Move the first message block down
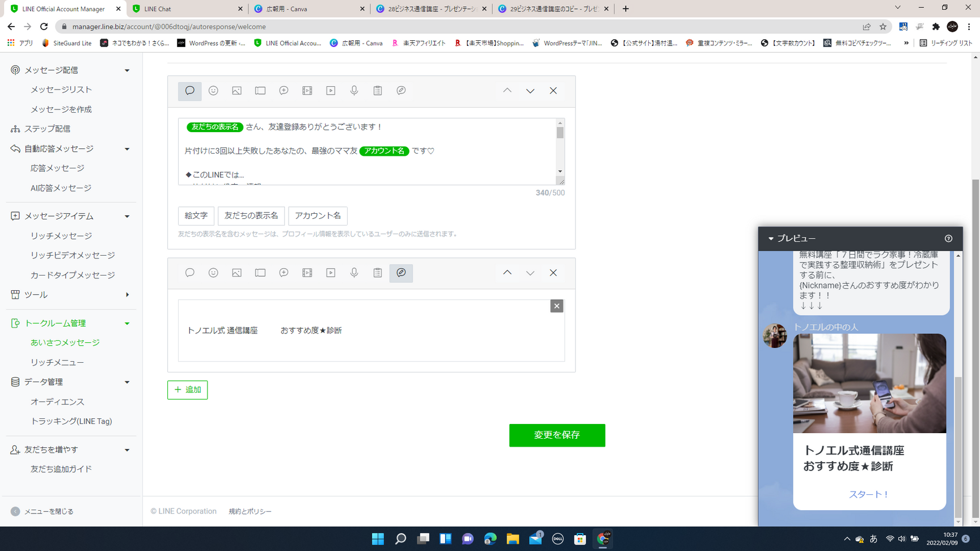The height and width of the screenshot is (551, 980). [530, 91]
